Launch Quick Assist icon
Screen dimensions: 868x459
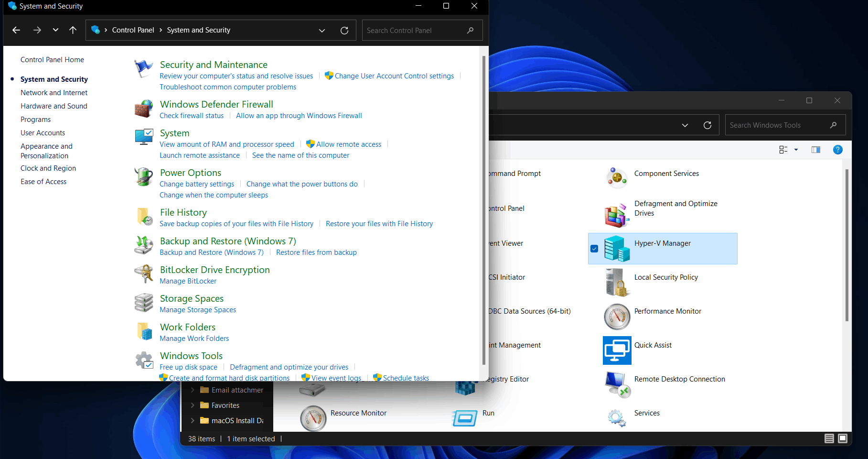(x=617, y=350)
